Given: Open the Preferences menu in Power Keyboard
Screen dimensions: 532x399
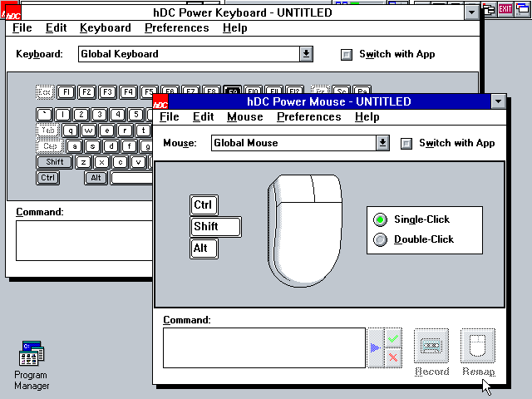Looking at the screenshot, I should click(x=177, y=27).
